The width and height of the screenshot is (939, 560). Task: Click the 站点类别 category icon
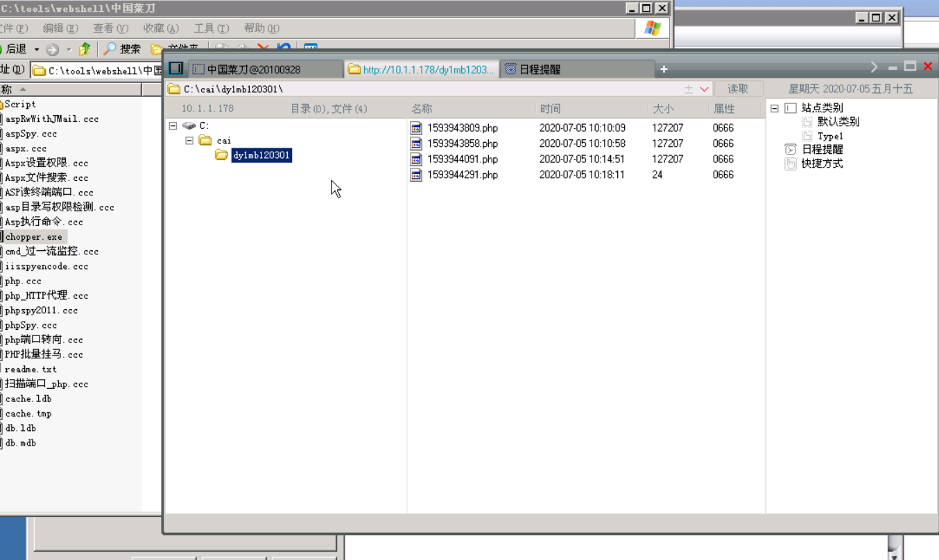(x=791, y=108)
